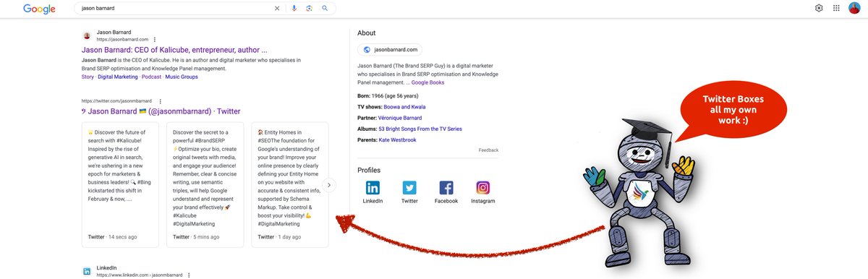
Task: Open the Digital Marketing sitelink
Action: [117, 77]
